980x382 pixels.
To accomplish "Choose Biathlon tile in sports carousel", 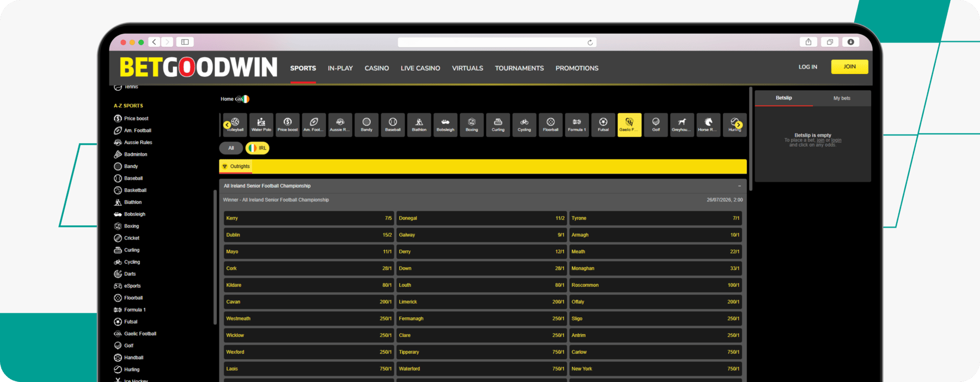I will 419,125.
